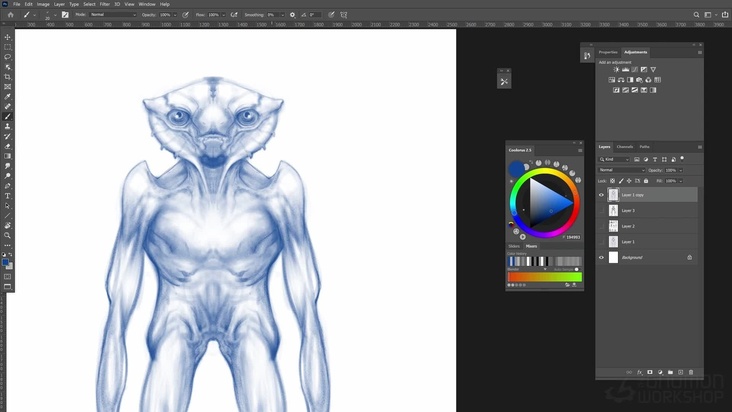Screen dimensions: 732x412
Task: Switch to the Paths tab
Action: (x=644, y=147)
